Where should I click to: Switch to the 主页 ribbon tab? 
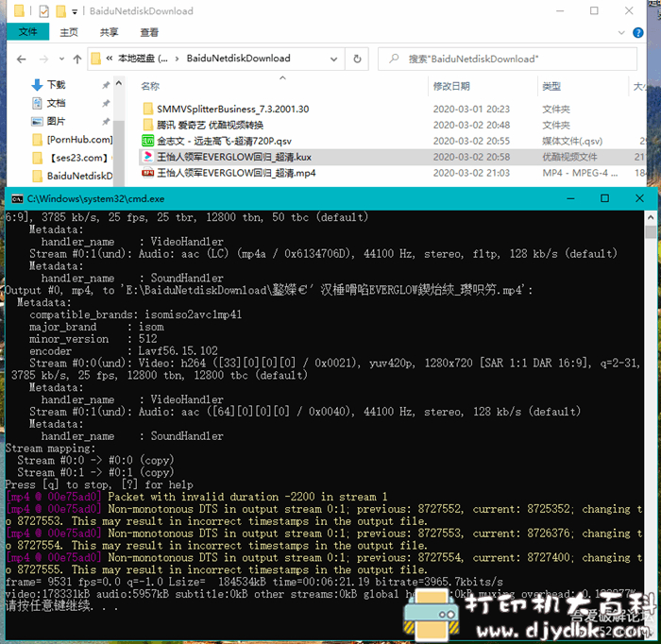point(69,32)
